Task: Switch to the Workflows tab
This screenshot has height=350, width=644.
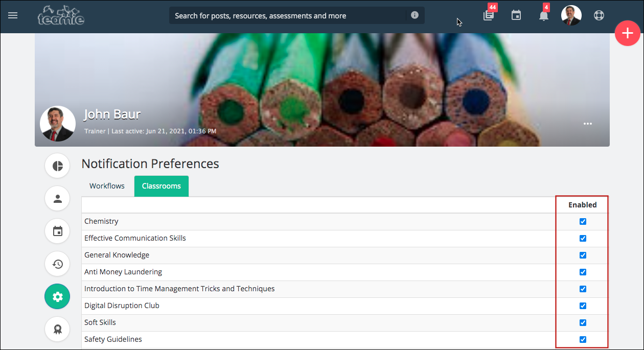Action: 107,186
